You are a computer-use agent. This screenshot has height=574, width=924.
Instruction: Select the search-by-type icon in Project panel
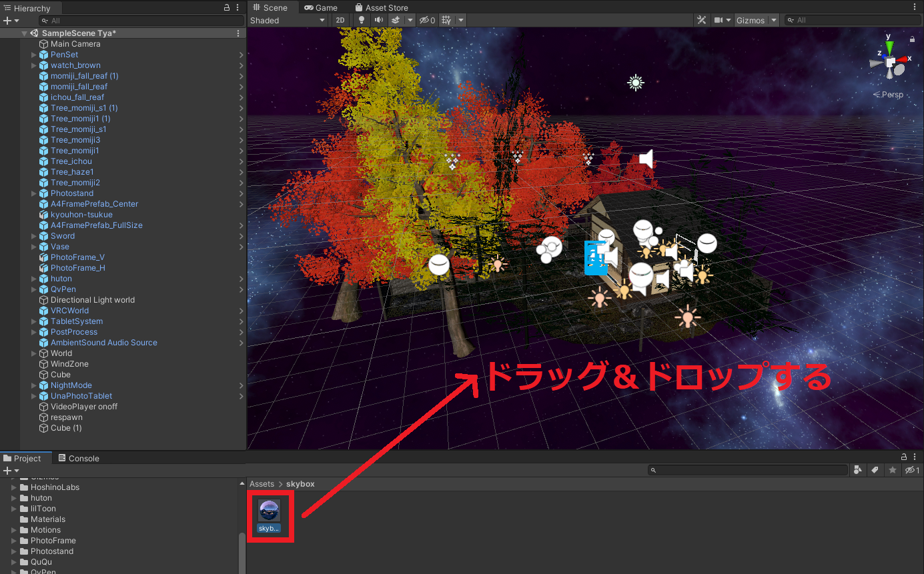858,470
